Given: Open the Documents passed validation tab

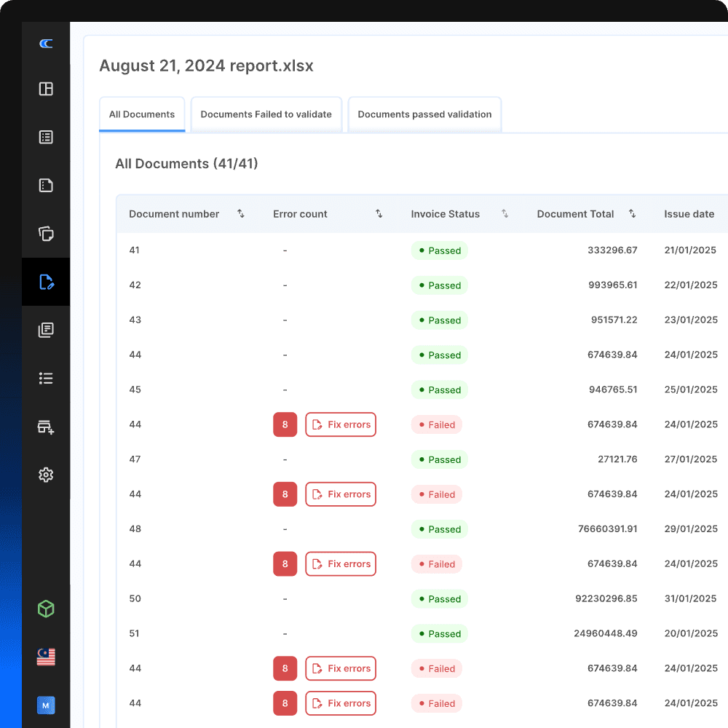Looking at the screenshot, I should (x=424, y=114).
